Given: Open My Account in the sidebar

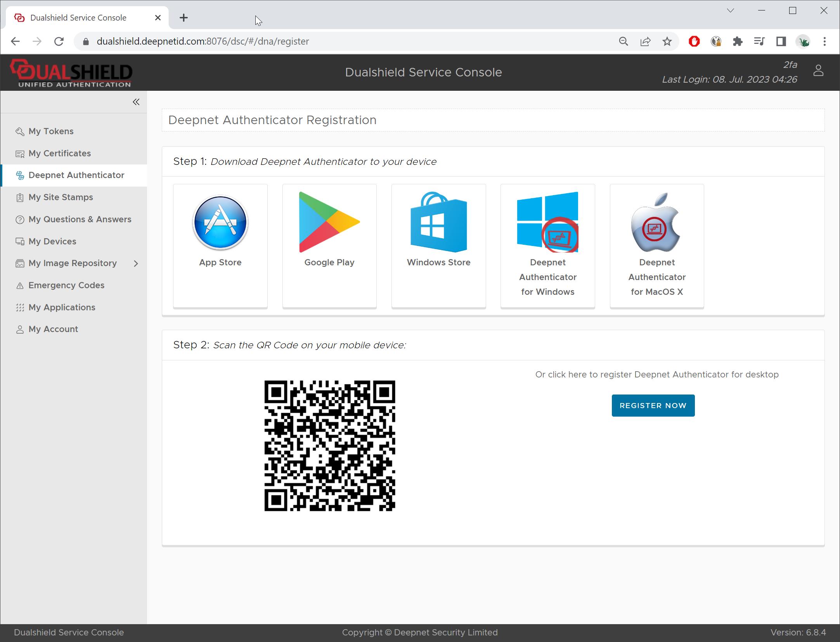Looking at the screenshot, I should click(53, 329).
